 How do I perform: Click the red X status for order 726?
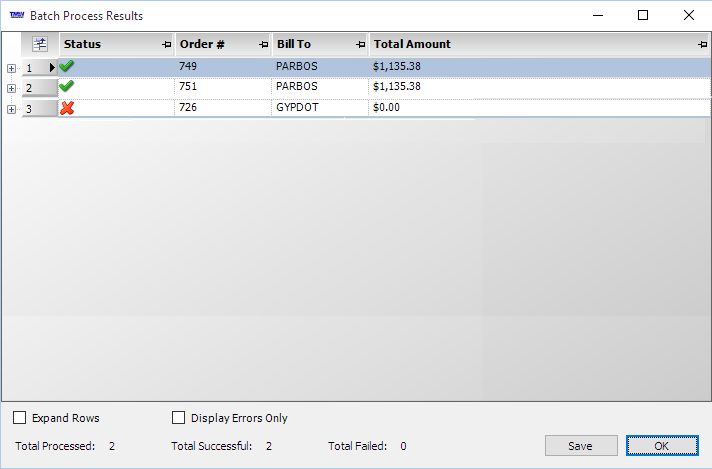[67, 108]
